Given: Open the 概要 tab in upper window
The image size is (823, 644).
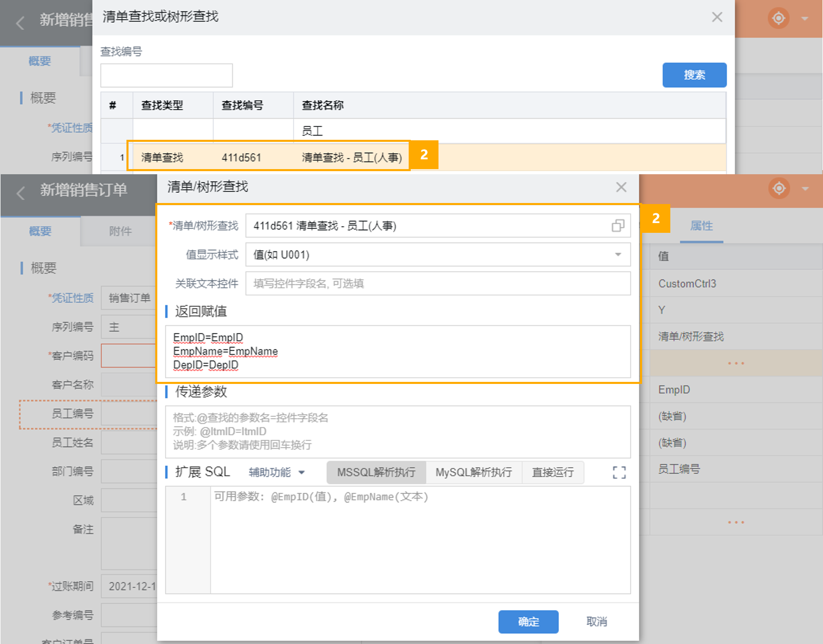Looking at the screenshot, I should tap(40, 61).
